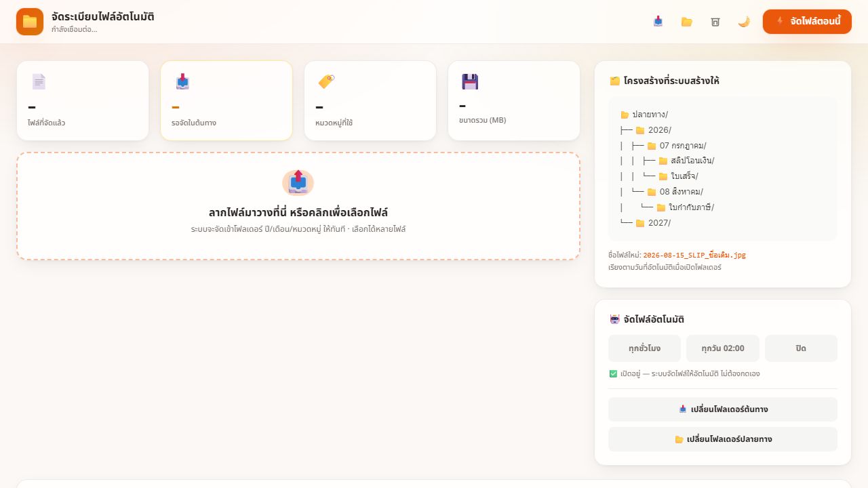Select the 08 สิงหาคม/ folder
Screen dimensions: 868x488
675,192
